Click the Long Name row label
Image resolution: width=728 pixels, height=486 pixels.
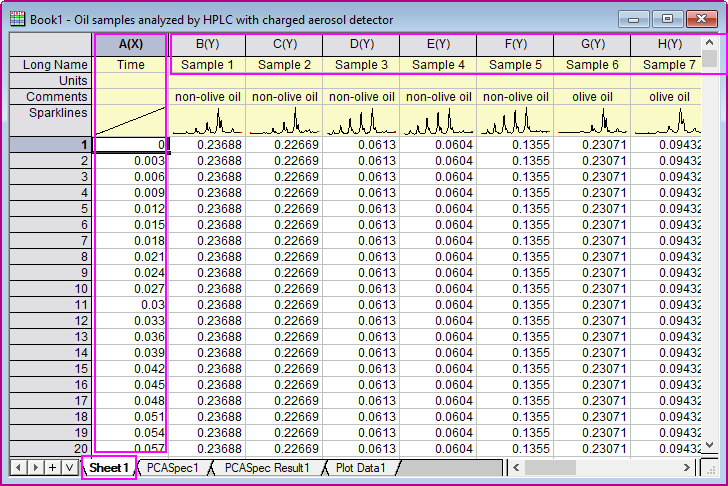click(x=51, y=65)
